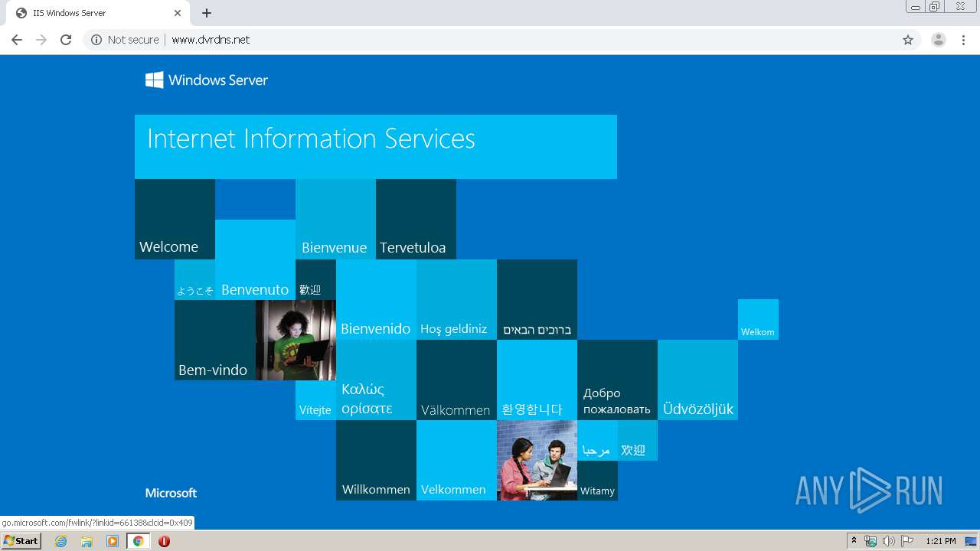Click the 1:21 PM system clock
980x551 pixels.
pyautogui.click(x=941, y=541)
